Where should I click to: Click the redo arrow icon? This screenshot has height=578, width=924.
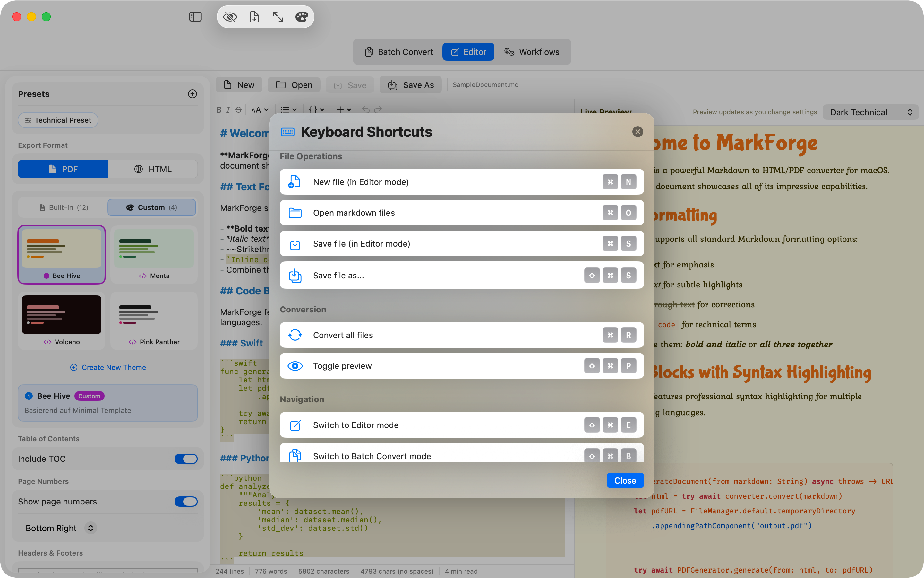click(378, 110)
